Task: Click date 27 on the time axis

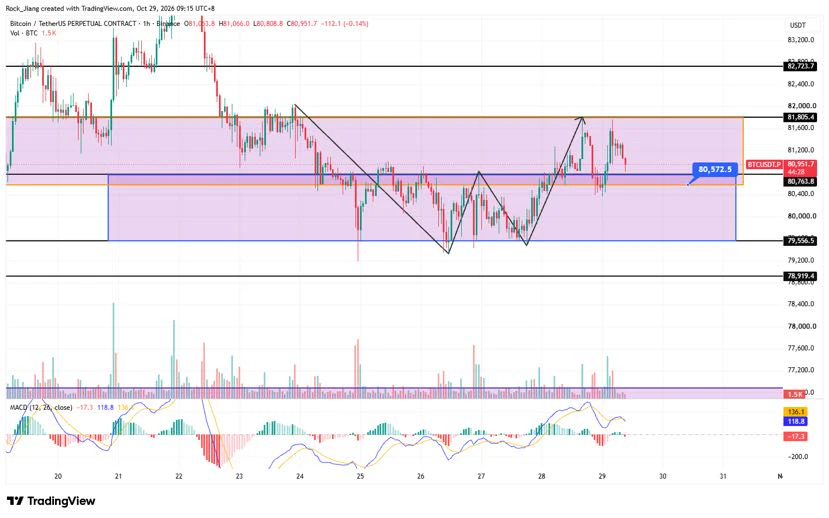Action: 481,476
